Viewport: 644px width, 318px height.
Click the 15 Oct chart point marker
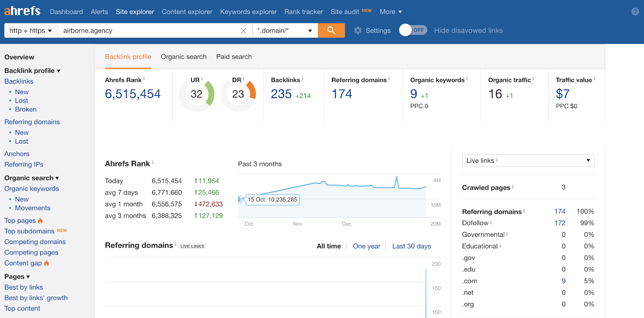click(x=239, y=199)
